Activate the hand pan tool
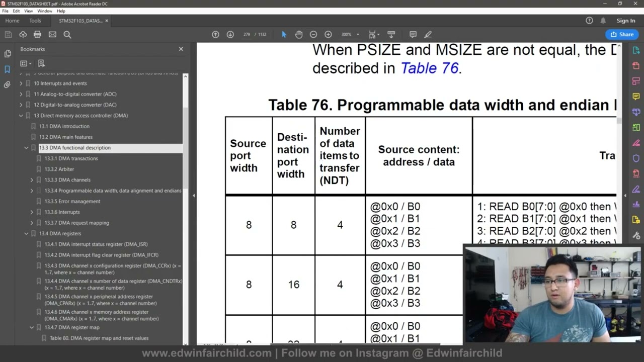644x362 pixels. tap(298, 34)
